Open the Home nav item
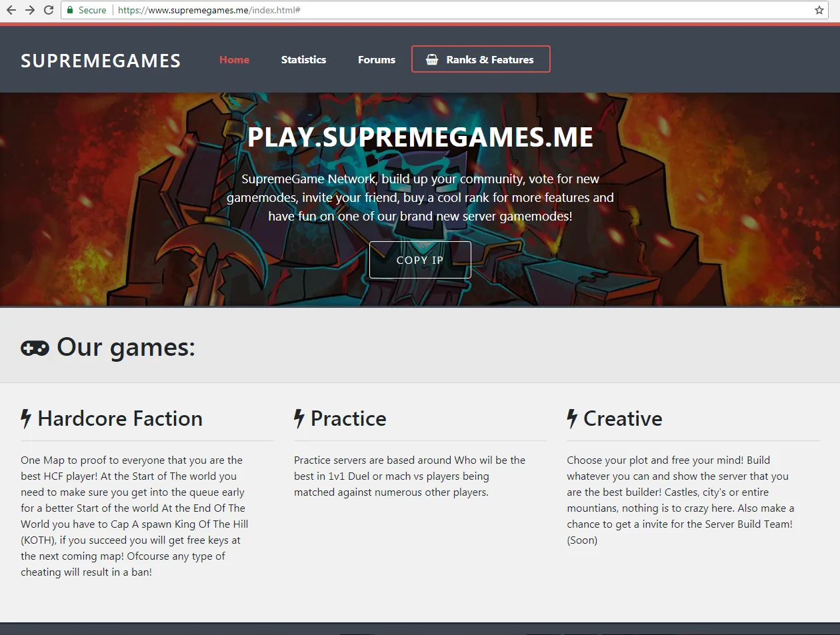 point(235,59)
